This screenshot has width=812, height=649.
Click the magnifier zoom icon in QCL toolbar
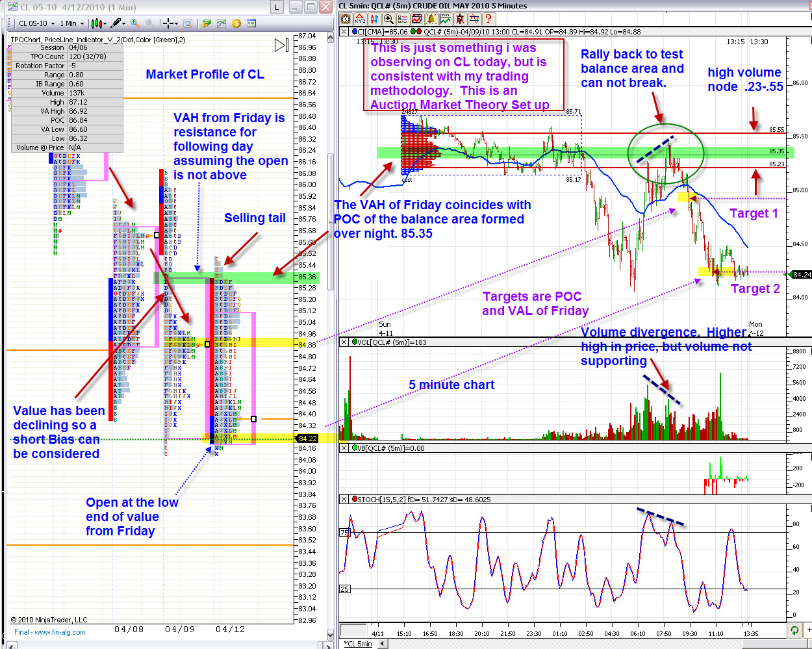(388, 19)
